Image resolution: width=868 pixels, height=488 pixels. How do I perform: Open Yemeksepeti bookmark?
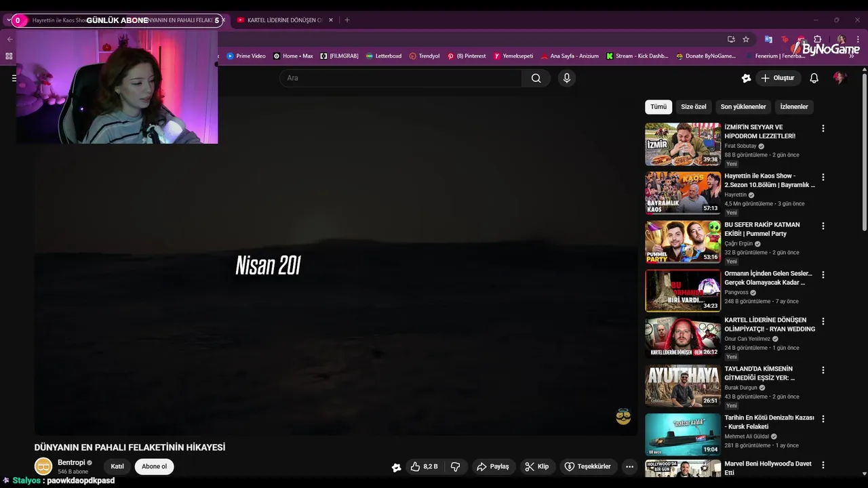513,56
